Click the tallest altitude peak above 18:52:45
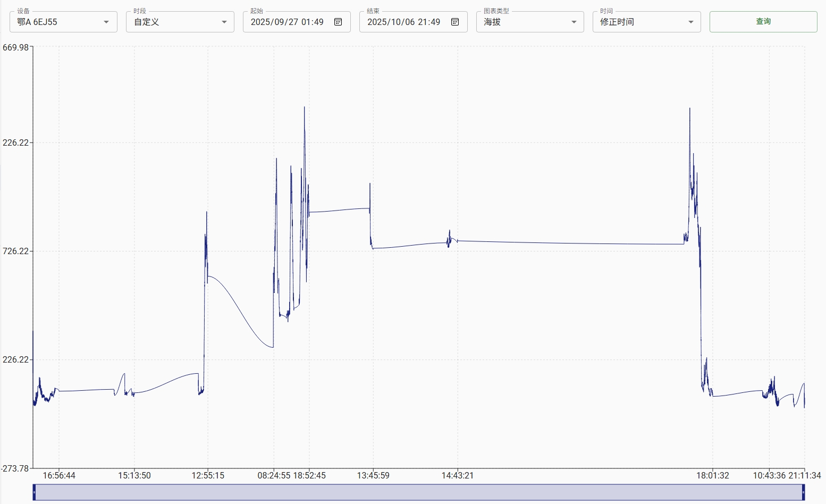This screenshot has height=504, width=826. (305, 108)
